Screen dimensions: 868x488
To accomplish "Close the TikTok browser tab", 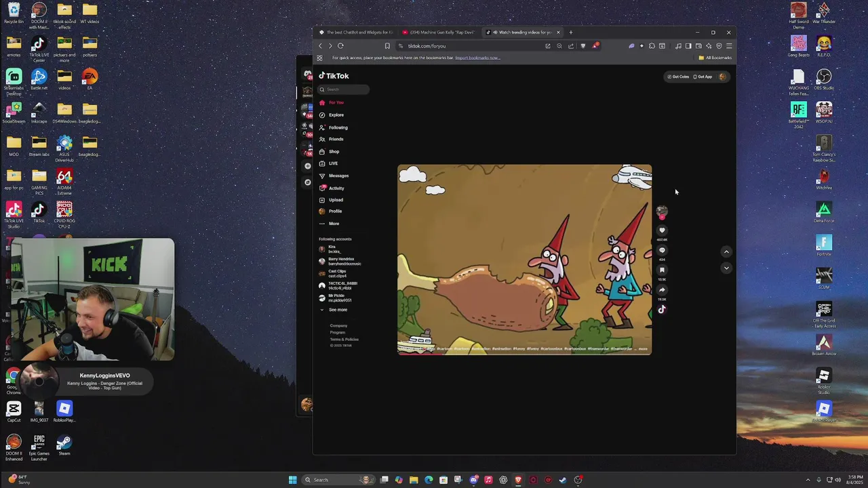I will 559,33.
